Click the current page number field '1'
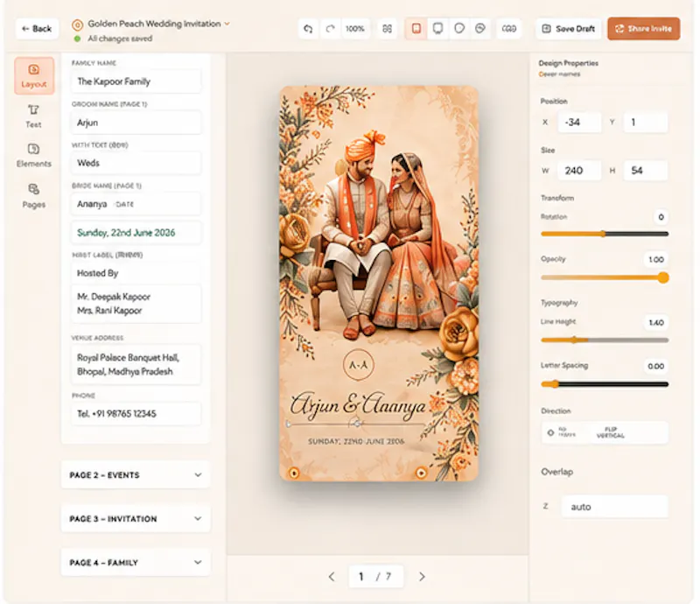This screenshot has height=604, width=700. click(x=361, y=577)
